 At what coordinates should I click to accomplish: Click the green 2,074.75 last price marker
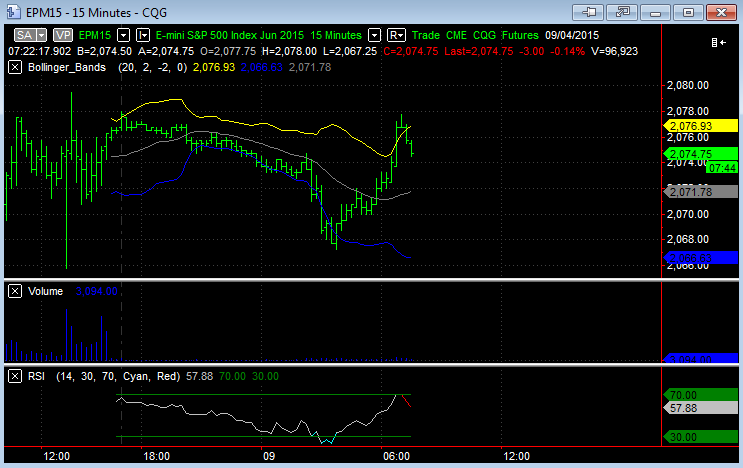point(701,154)
